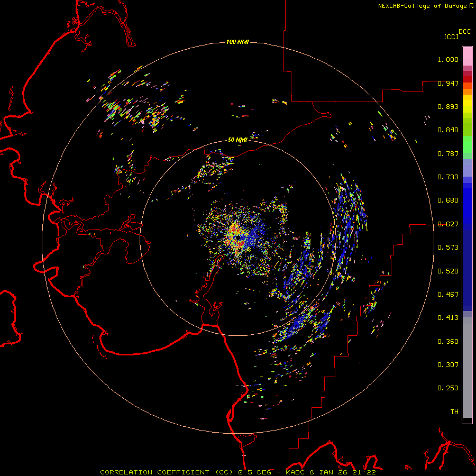This screenshot has height=476, width=476.
Task: Click the pink top segment of color bar
Action: (x=467, y=57)
